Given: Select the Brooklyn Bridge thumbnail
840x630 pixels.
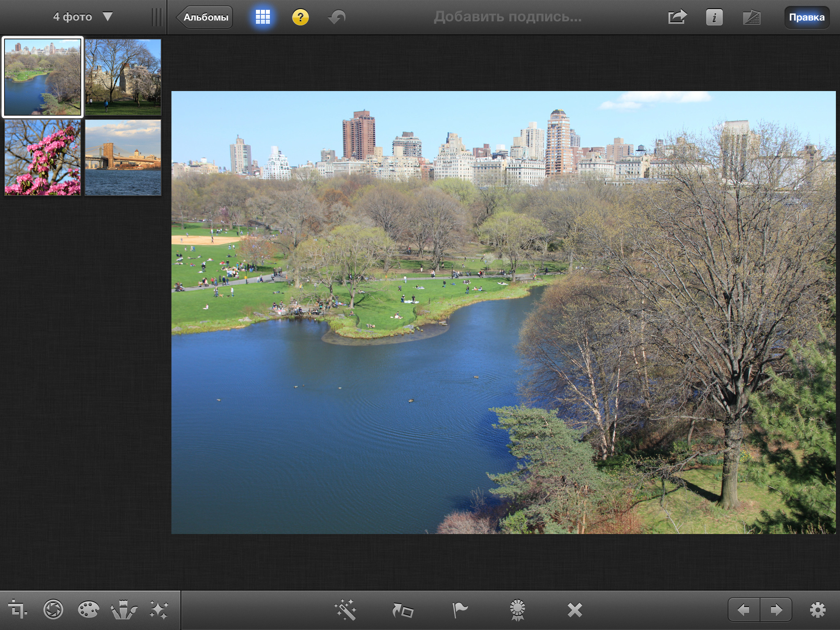Looking at the screenshot, I should pyautogui.click(x=123, y=157).
